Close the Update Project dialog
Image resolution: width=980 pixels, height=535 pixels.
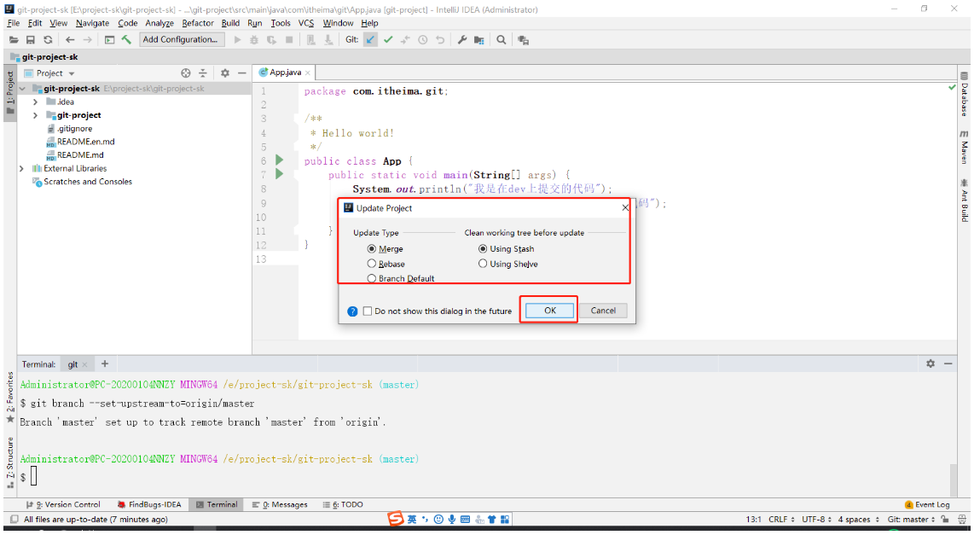[625, 208]
